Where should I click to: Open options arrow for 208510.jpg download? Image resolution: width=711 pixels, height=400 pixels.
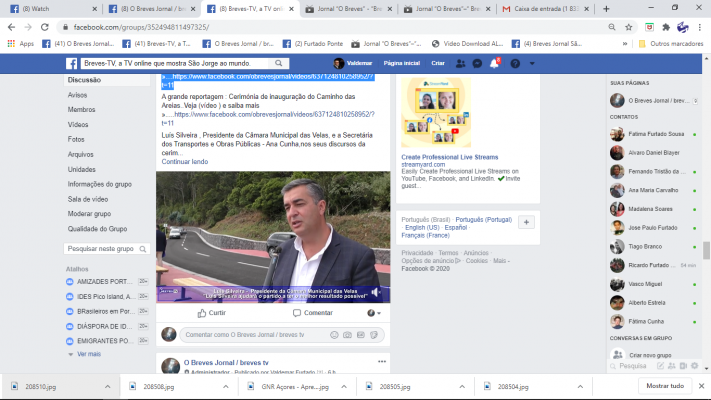(x=111, y=386)
